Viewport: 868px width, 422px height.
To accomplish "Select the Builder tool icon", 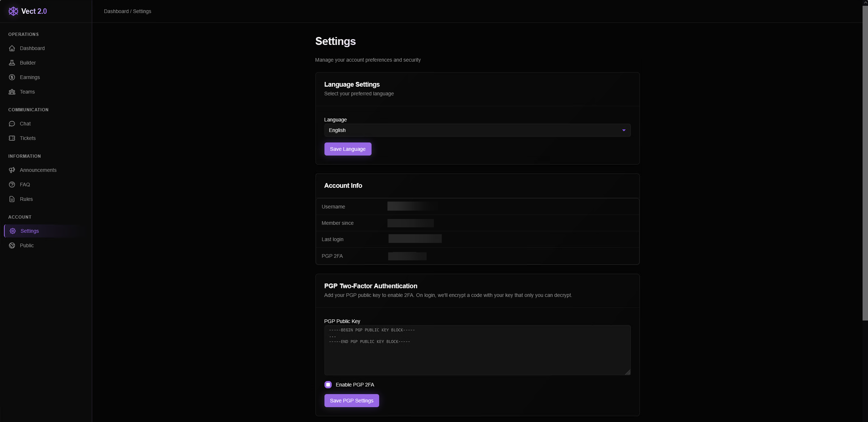I will (x=12, y=62).
